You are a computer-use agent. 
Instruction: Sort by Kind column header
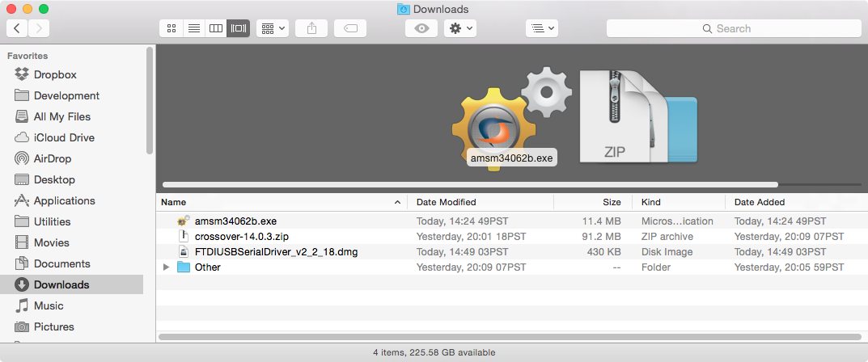679,202
